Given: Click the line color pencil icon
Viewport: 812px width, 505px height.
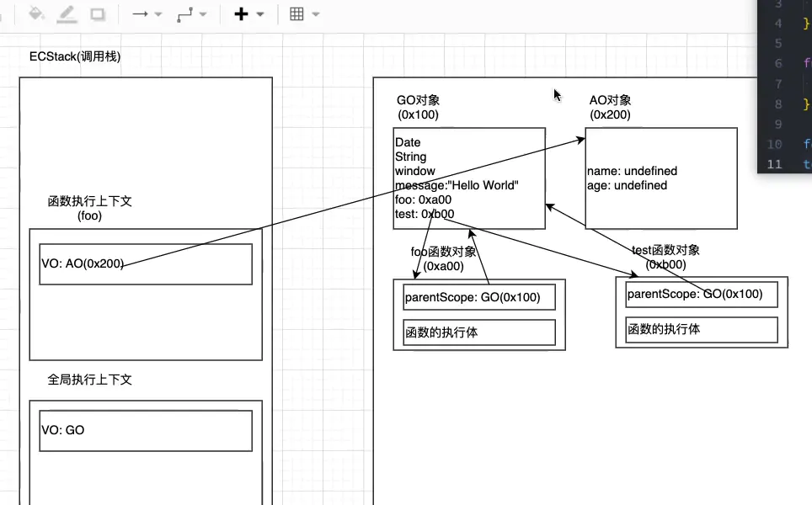Looking at the screenshot, I should [x=67, y=13].
